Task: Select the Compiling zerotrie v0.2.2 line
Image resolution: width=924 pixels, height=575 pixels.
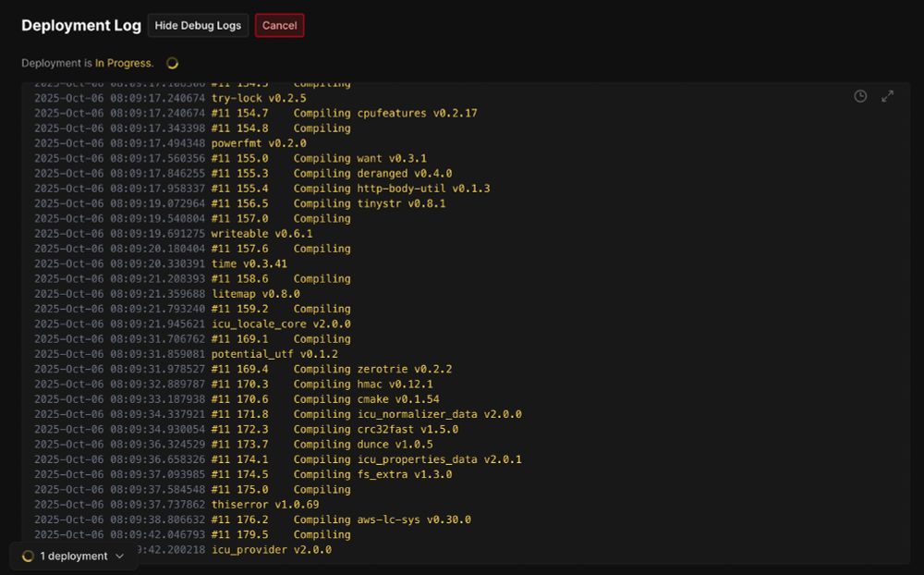Action: click(x=243, y=369)
